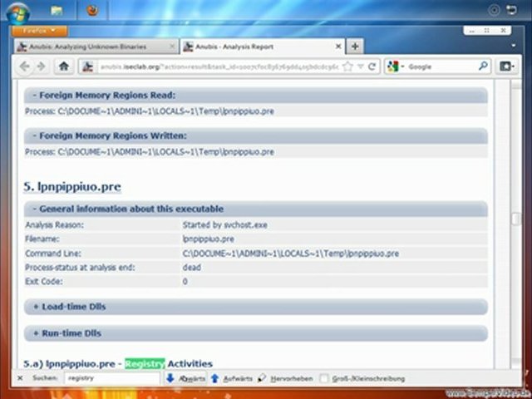
Task: Find previous match with Aufwärts button
Action: point(232,378)
